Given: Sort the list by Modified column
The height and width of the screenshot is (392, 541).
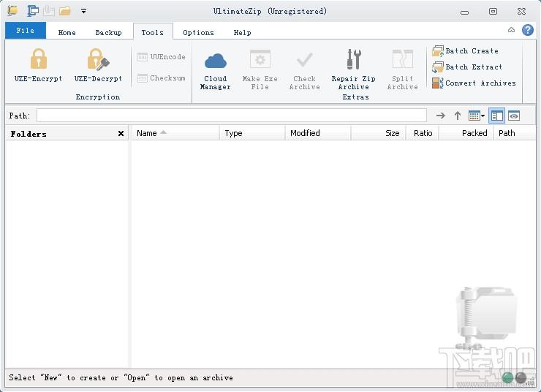Looking at the screenshot, I should coord(318,133).
